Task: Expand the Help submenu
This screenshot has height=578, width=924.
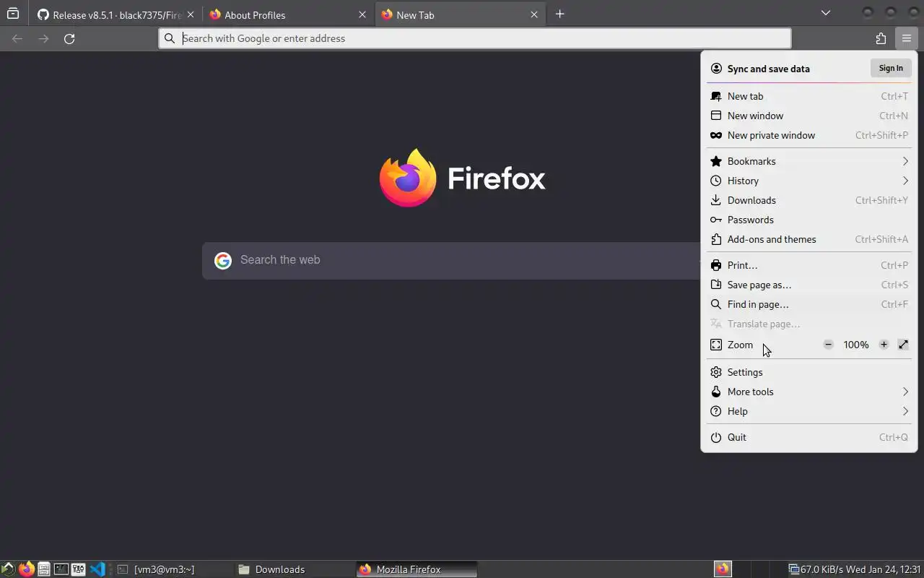Action: (x=809, y=411)
